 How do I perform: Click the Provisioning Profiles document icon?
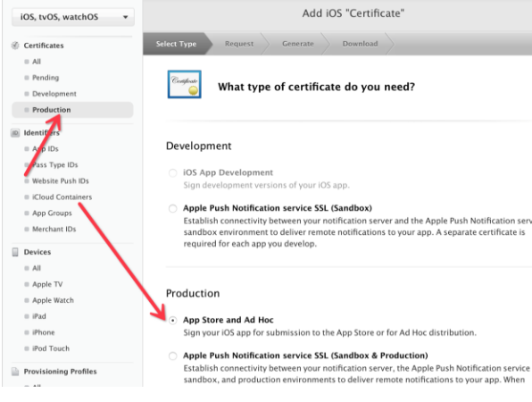tap(15, 372)
